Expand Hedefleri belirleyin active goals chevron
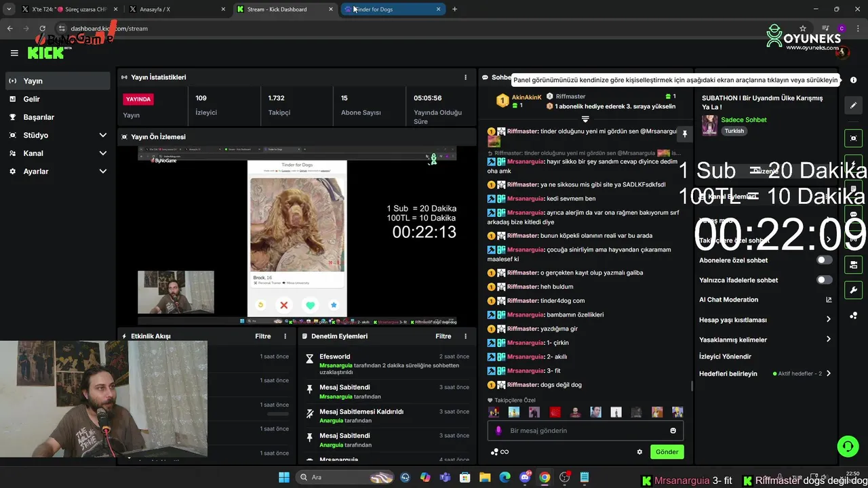The height and width of the screenshot is (488, 868). [828, 373]
